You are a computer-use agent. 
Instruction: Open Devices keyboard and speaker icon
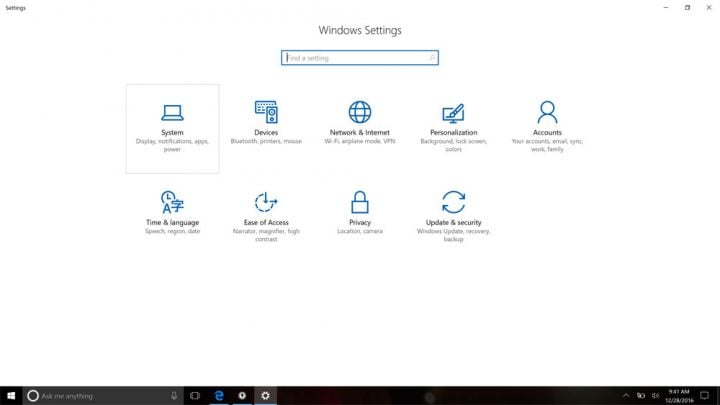(266, 112)
